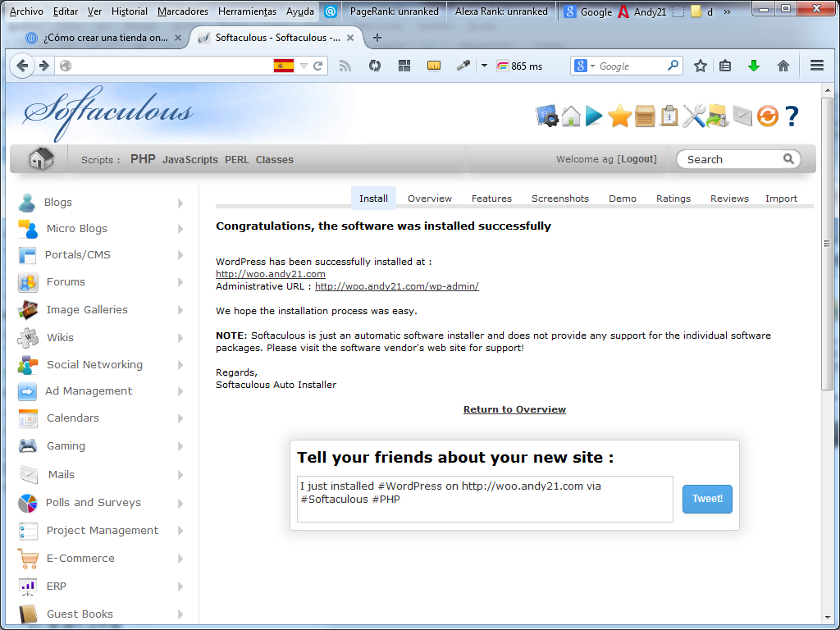This screenshot has height=630, width=840.
Task: Click the clipboard task list icon
Action: (669, 116)
